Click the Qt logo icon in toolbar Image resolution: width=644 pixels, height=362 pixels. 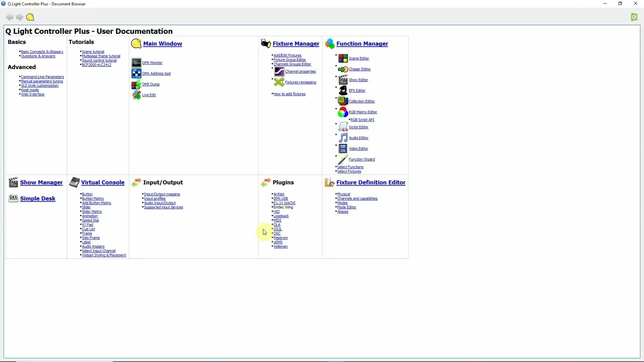click(634, 18)
